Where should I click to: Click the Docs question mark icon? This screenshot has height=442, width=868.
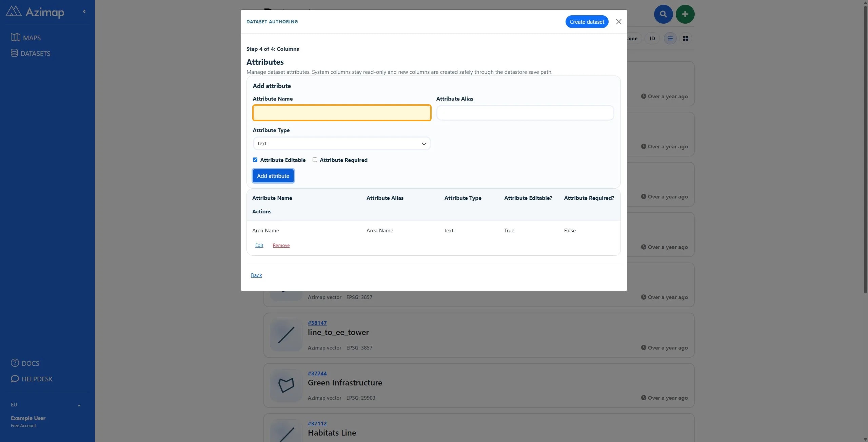coord(15,363)
